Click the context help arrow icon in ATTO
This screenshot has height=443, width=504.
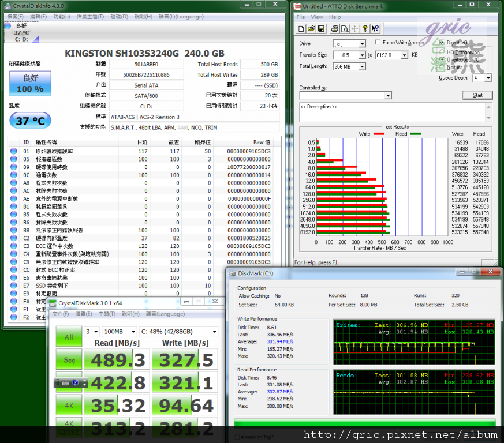click(x=376, y=28)
